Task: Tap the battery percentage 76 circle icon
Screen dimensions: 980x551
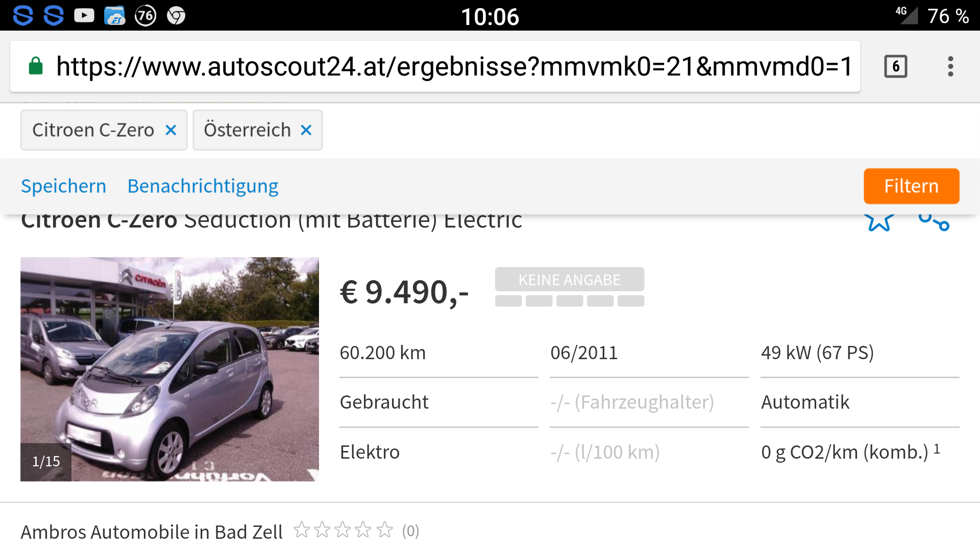Action: tap(145, 16)
